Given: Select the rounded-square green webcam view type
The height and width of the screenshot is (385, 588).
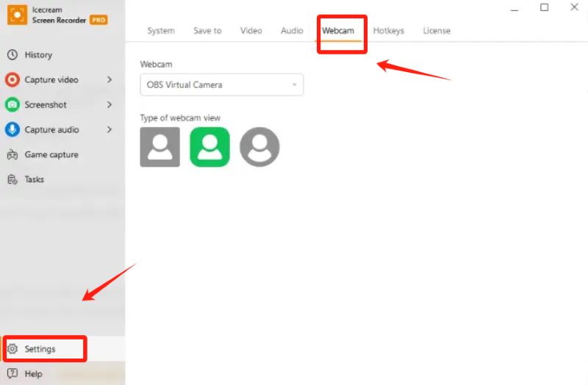Looking at the screenshot, I should [209, 147].
